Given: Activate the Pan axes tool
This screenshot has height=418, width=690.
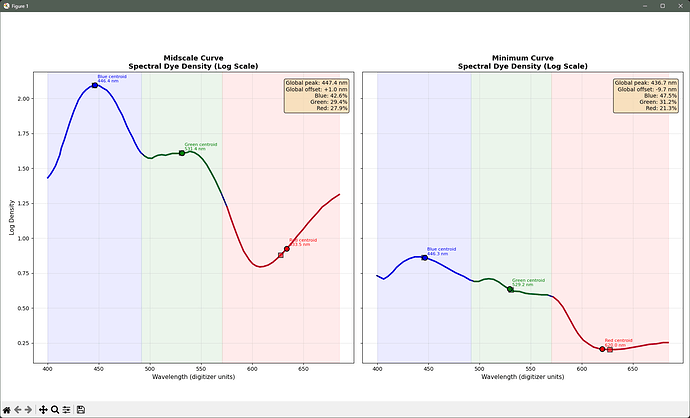Looking at the screenshot, I should [x=43, y=410].
